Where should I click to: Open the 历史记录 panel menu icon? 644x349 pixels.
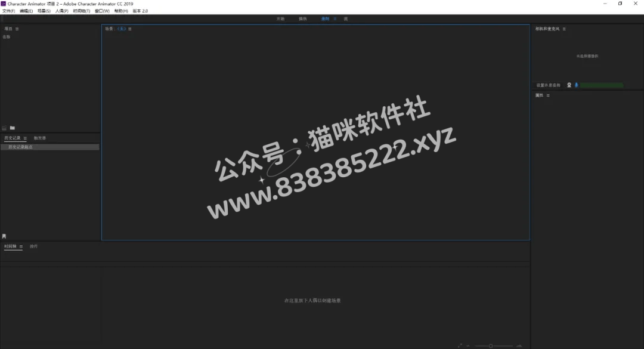(x=25, y=138)
